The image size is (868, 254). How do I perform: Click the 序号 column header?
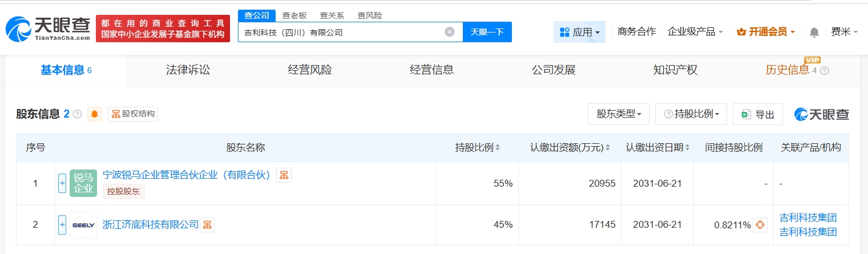coord(35,148)
